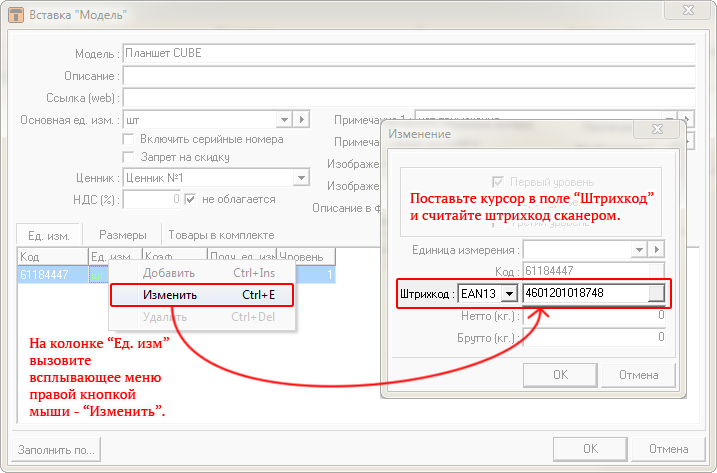Screen dimensions: 717x473
Task: Click the arrow button beside Единица измерения
Action: (x=658, y=249)
